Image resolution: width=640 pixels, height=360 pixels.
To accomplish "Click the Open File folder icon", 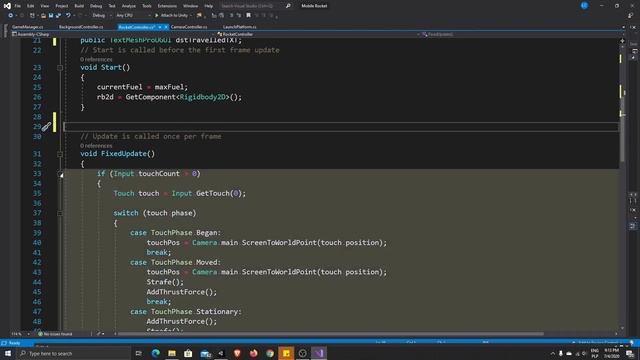I will point(43,15).
